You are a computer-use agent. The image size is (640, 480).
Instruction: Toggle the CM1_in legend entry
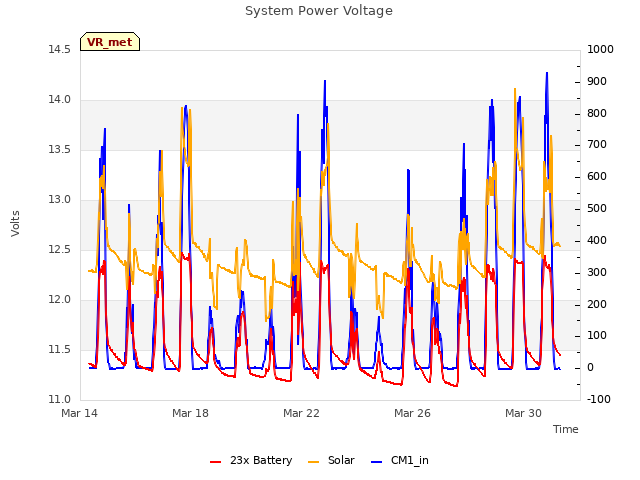(x=400, y=460)
